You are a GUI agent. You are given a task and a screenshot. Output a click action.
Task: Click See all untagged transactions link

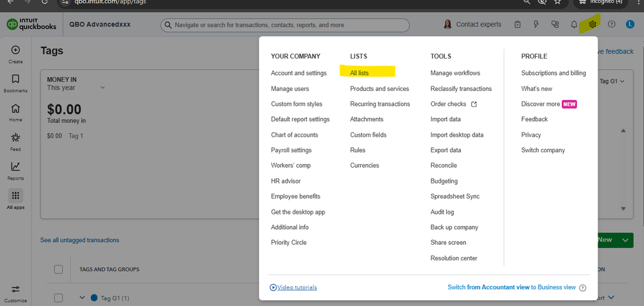click(x=79, y=240)
